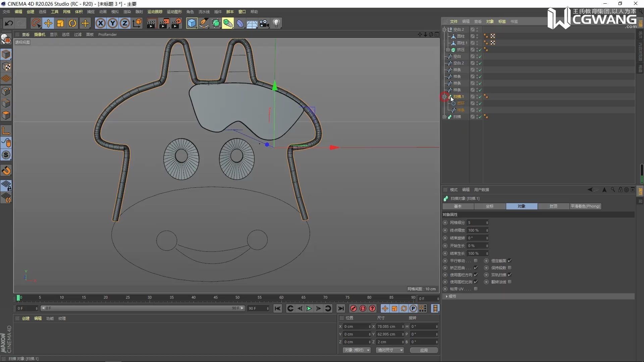Toggle the 双轨扫描 checkbox
644x362 pixels.
click(x=509, y=275)
